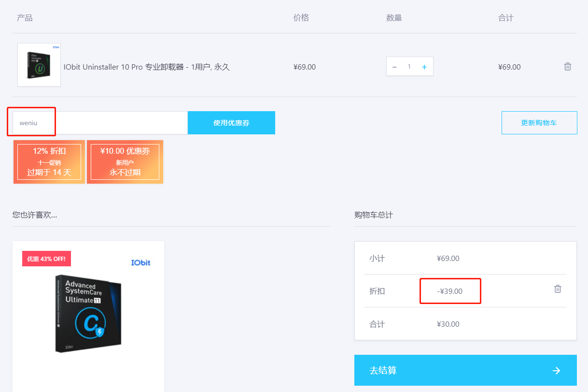Image resolution: width=588 pixels, height=392 pixels.
Task: Click the 优惠 43% OFF! badge
Action: (x=46, y=259)
